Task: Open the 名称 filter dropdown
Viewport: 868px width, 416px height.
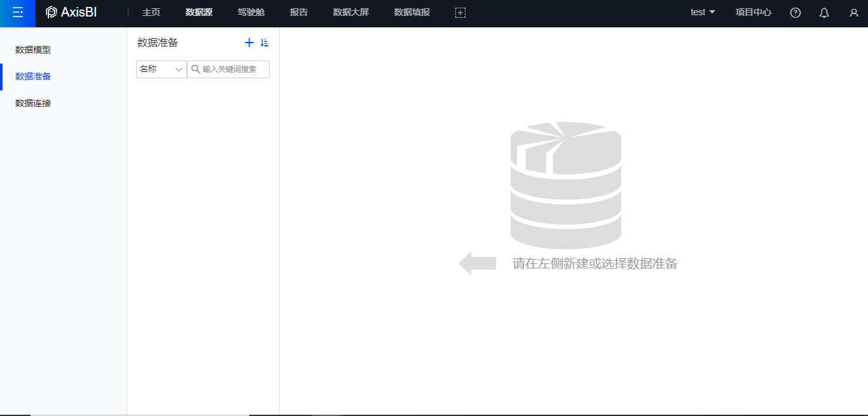Action: point(161,69)
